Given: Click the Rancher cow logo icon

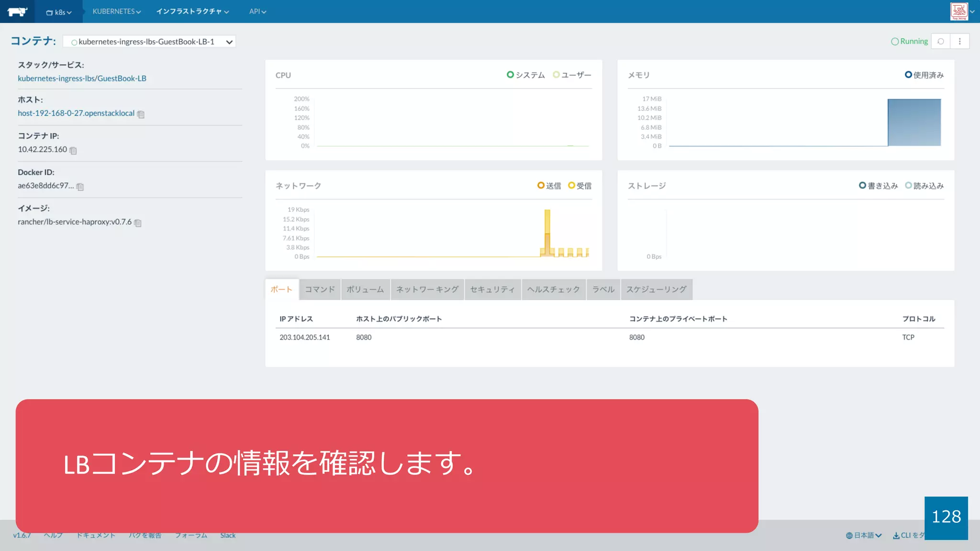Looking at the screenshot, I should click(x=17, y=11).
